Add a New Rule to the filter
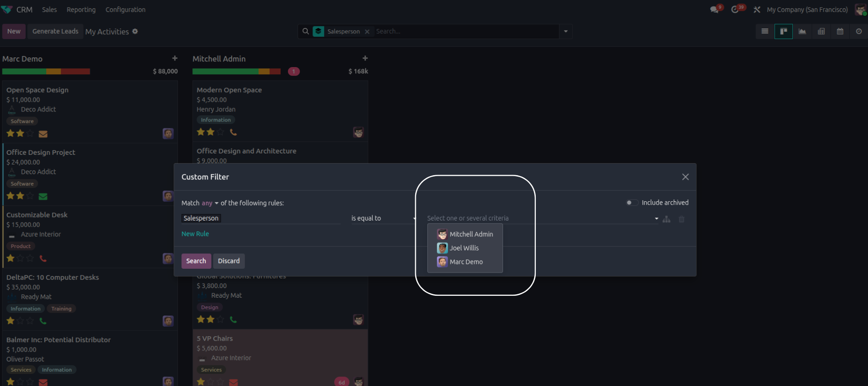 195,234
